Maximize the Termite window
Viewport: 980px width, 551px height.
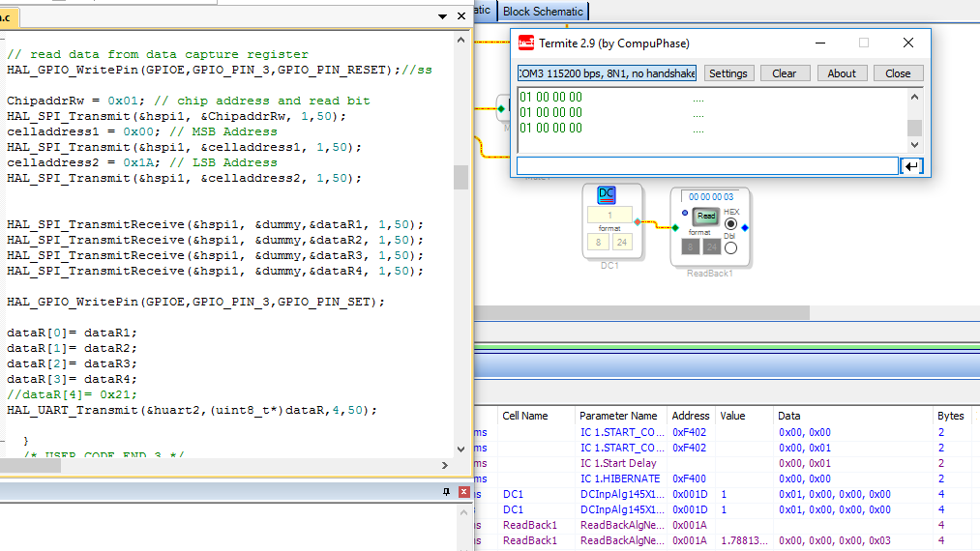point(864,43)
